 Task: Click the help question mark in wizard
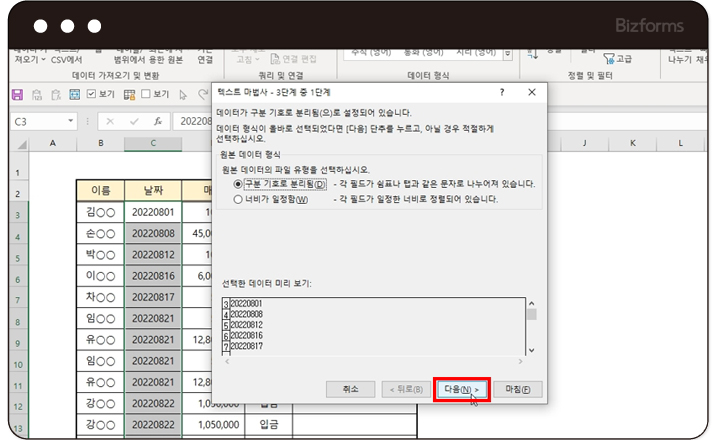coord(501,92)
